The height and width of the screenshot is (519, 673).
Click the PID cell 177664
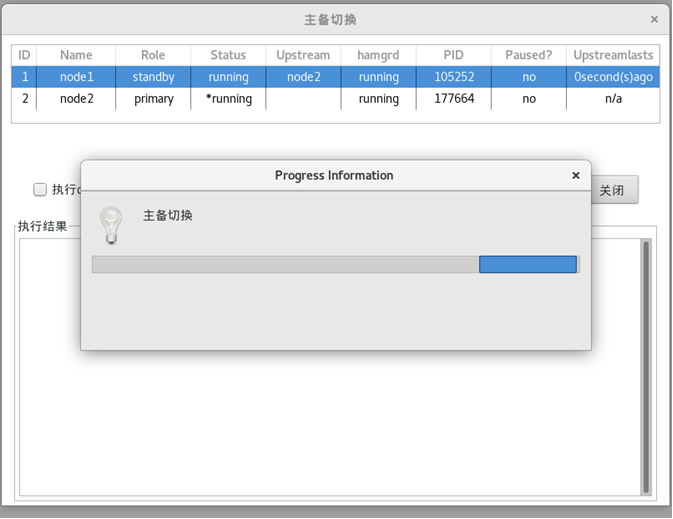tap(453, 99)
